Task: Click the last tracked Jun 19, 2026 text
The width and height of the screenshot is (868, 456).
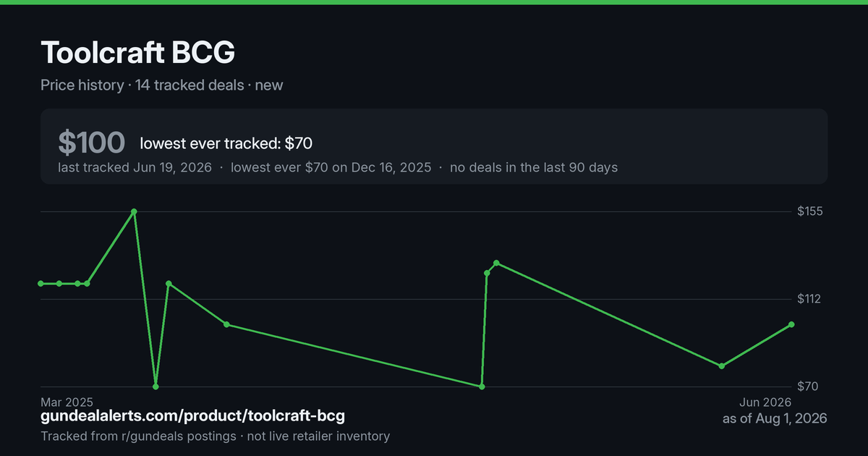Action: pos(135,167)
